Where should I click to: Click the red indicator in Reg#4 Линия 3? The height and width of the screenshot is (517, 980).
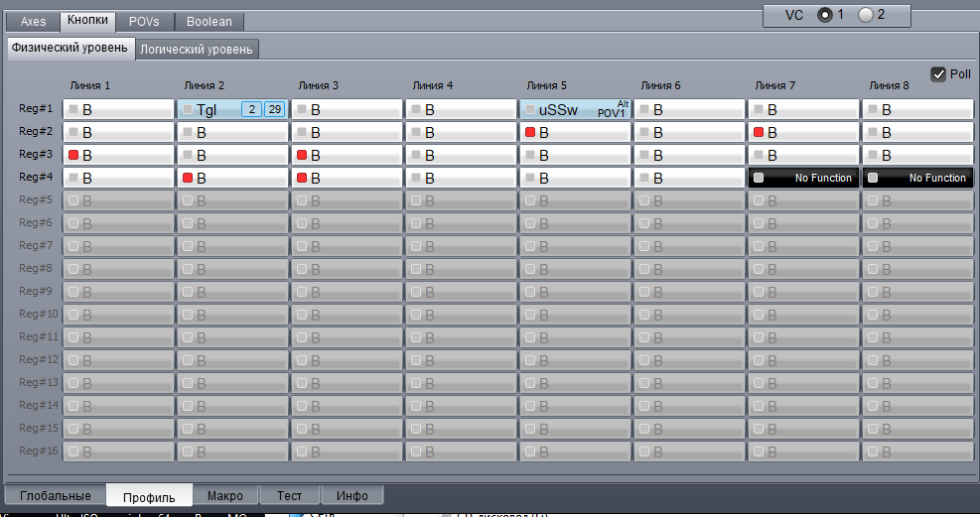[302, 178]
